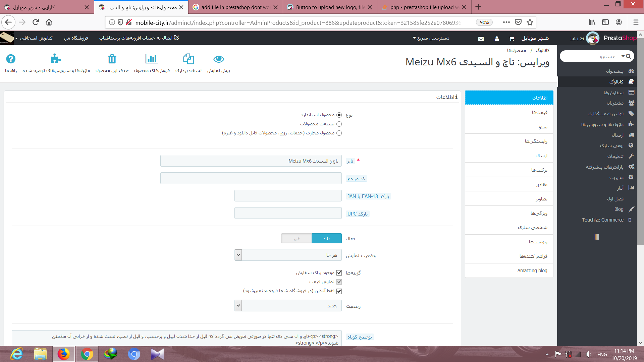Select pack of products radio button
644x362 pixels.
(339, 124)
